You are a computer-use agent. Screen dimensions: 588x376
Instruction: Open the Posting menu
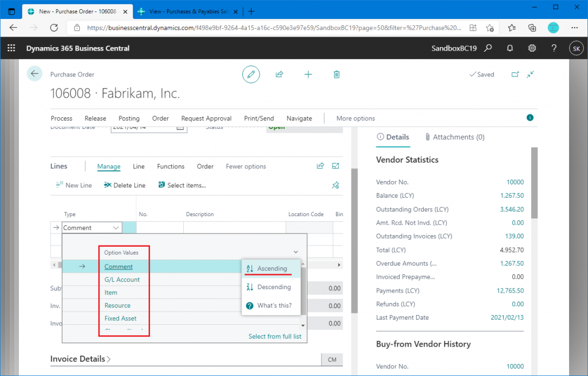(129, 118)
